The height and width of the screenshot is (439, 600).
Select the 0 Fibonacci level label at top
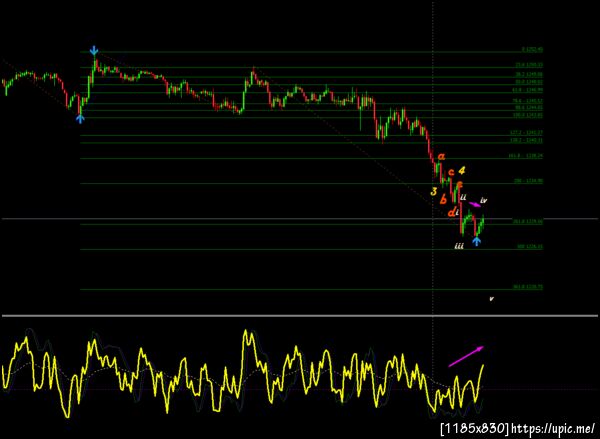pyautogui.click(x=532, y=49)
